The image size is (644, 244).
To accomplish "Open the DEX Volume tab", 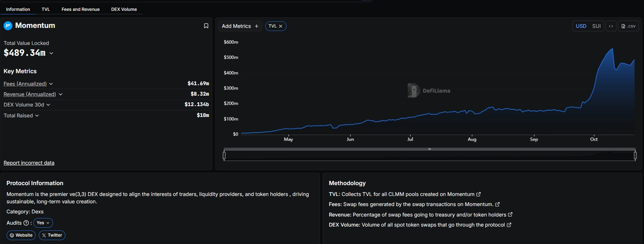I will (124, 9).
